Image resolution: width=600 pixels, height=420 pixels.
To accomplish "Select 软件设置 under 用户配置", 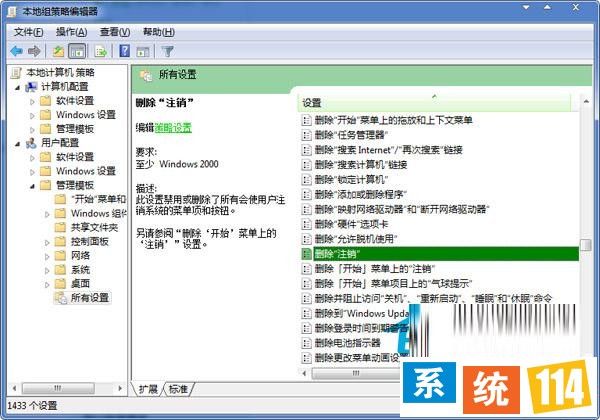I will click(x=75, y=157).
